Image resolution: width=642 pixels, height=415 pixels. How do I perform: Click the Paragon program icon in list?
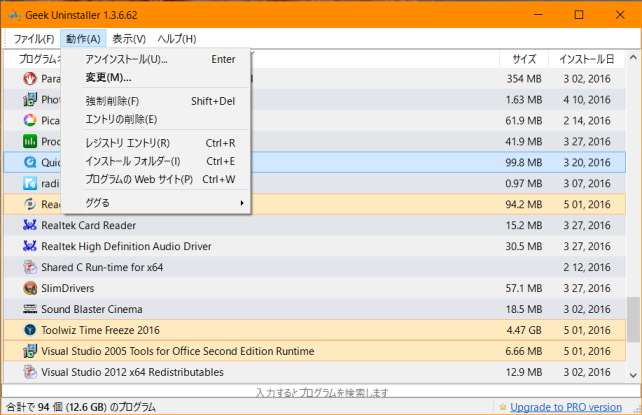tap(30, 79)
